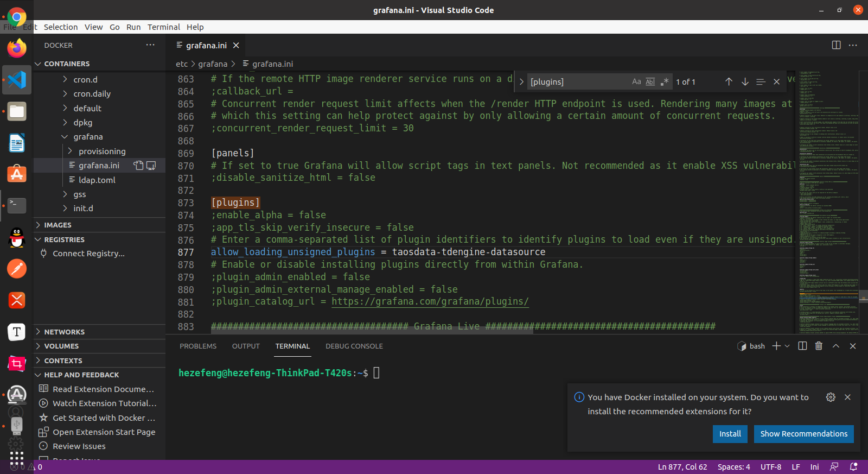Click the Ln 877, Col 62 status item
Viewport: 868px width, 474px height.
click(x=682, y=467)
